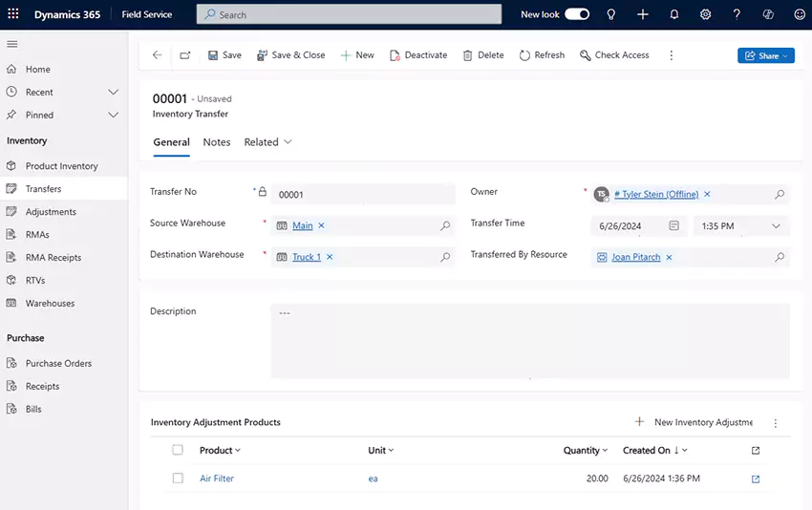Image resolution: width=812 pixels, height=510 pixels.
Task: Open the Related tab dropdown
Action: tap(267, 142)
